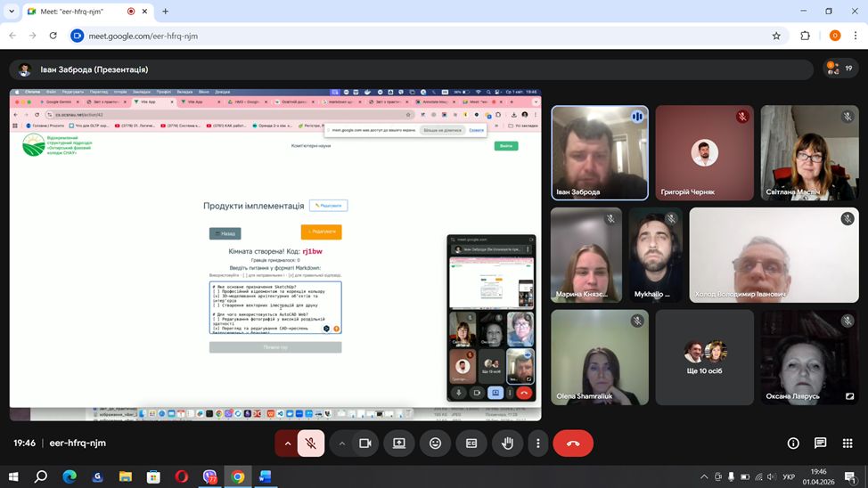Leave the call with red hang-up button
868x488 pixels.
pyautogui.click(x=573, y=443)
